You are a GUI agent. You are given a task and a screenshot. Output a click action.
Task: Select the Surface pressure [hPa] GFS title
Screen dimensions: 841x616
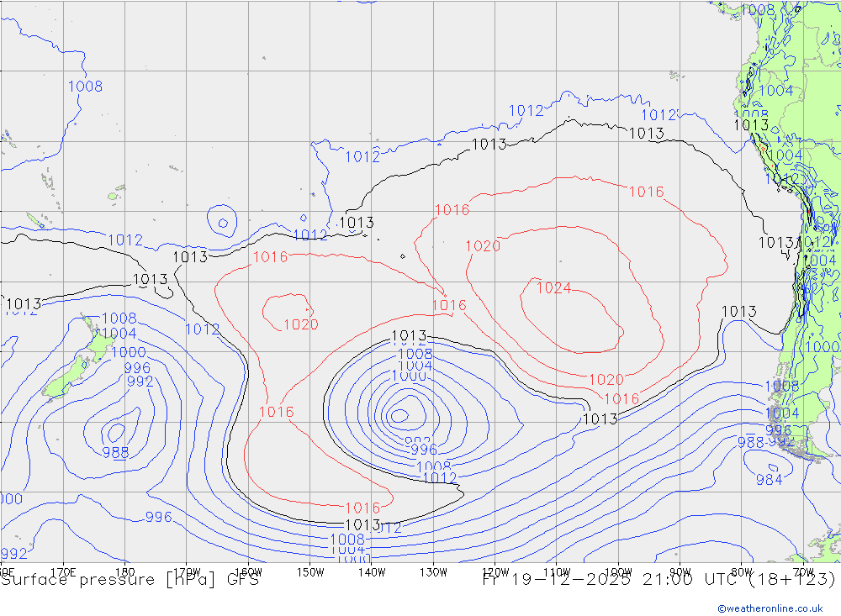pos(130,579)
